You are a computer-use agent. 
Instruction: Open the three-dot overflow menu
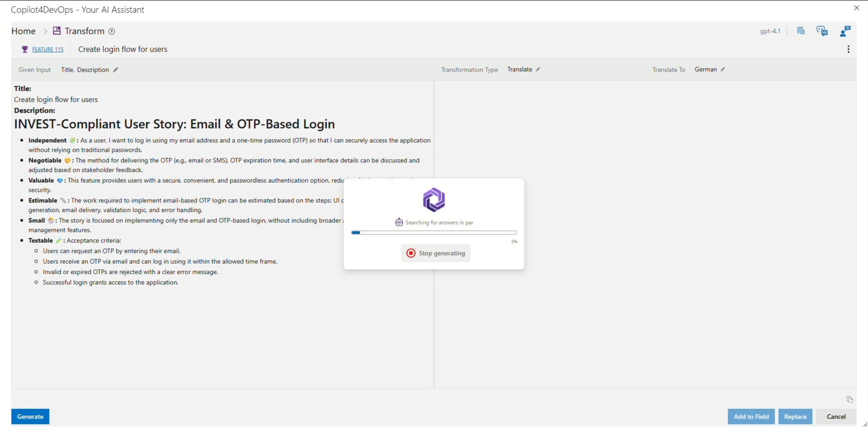849,49
